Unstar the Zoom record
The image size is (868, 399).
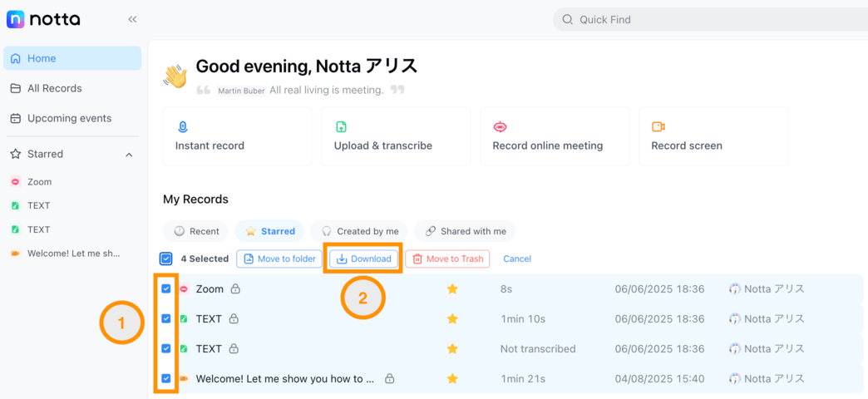pyautogui.click(x=452, y=289)
